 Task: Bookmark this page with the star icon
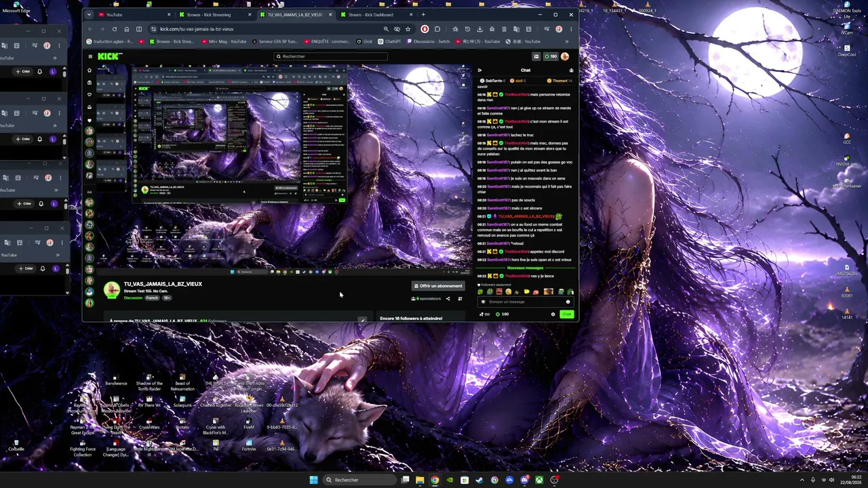click(408, 29)
